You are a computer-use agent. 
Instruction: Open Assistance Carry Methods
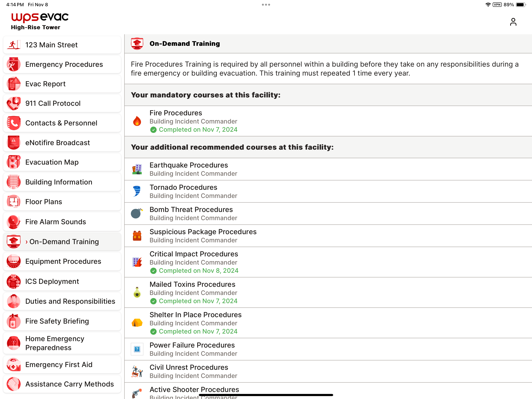tap(62, 384)
